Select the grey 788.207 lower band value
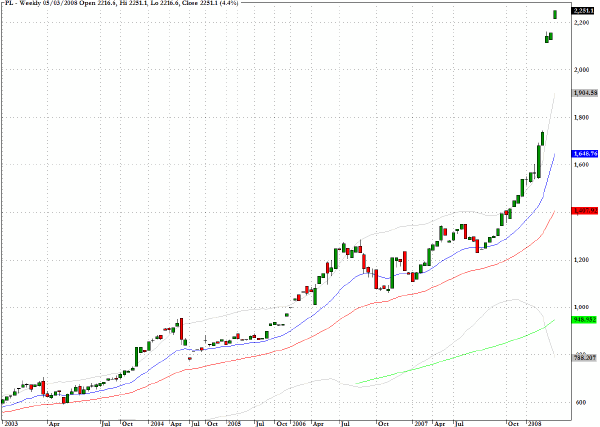Screen dimensions: 600x427 [584, 358]
